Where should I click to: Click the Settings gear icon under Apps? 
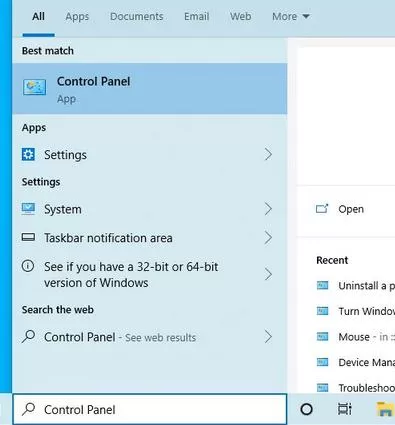click(28, 154)
